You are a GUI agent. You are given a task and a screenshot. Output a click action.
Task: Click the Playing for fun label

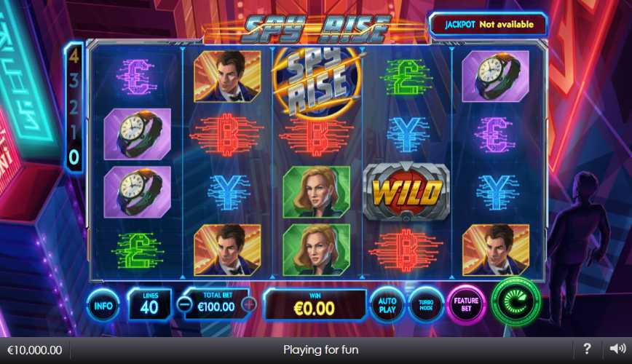(x=321, y=349)
